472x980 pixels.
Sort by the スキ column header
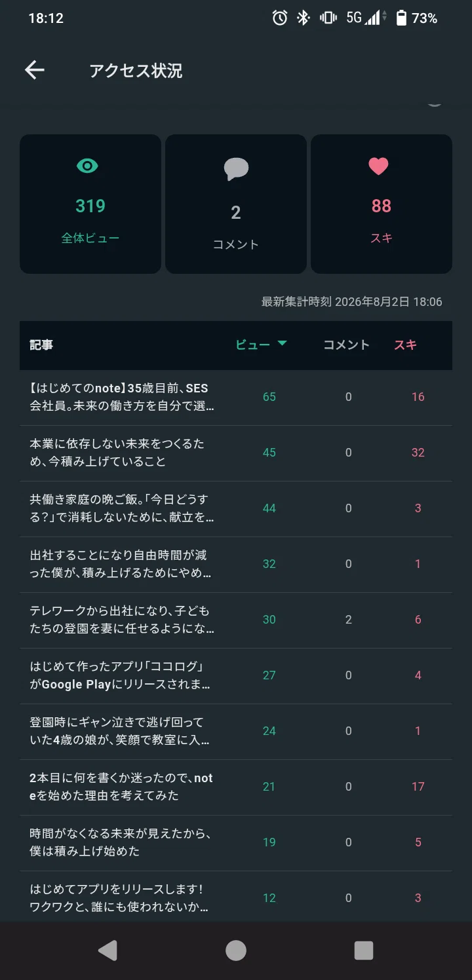pos(405,345)
